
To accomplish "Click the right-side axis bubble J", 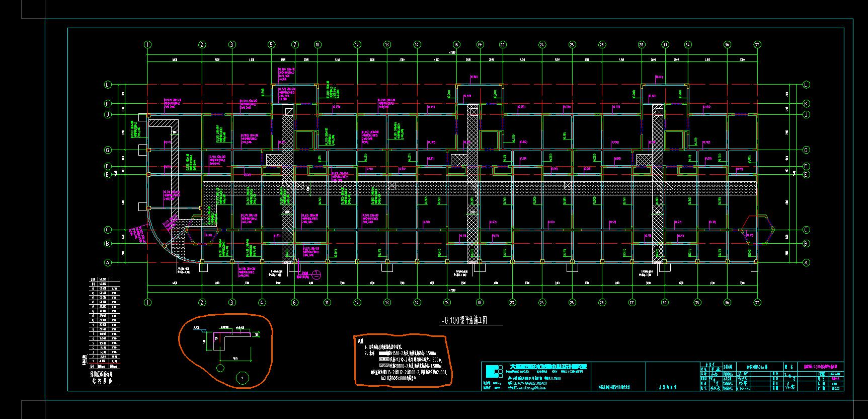I will pos(806,114).
